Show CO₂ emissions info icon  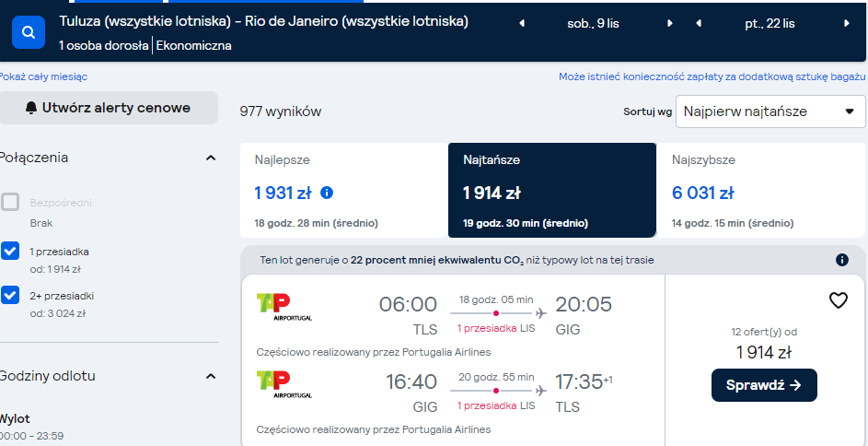pyautogui.click(x=842, y=260)
